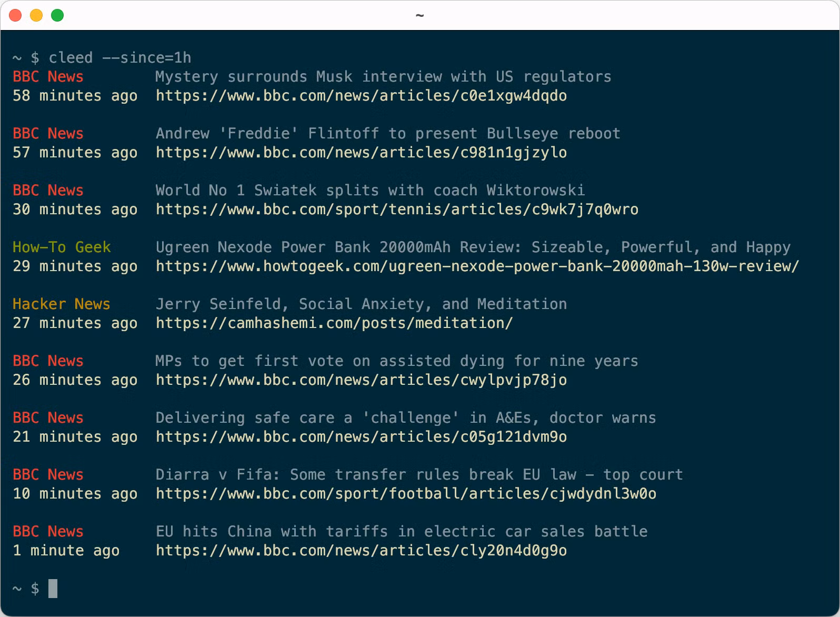Click the orange Hacker News feed name
840x617 pixels.
(x=61, y=304)
